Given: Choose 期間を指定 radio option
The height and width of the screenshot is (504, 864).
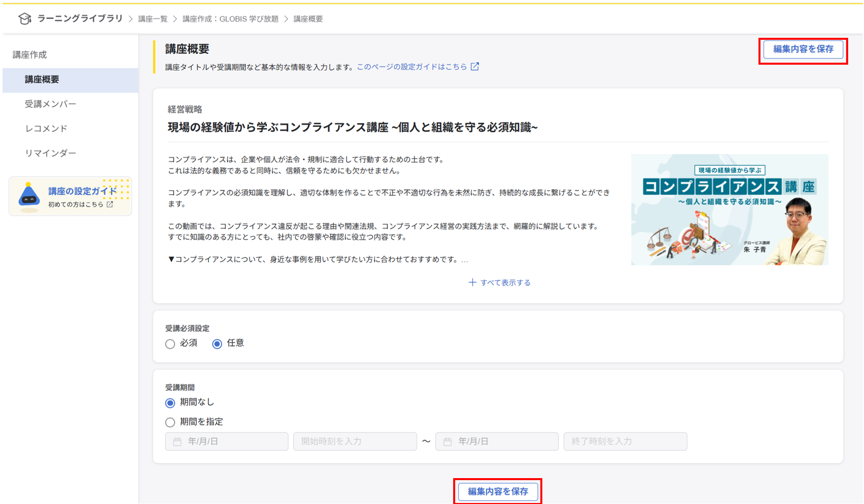Looking at the screenshot, I should [x=170, y=422].
